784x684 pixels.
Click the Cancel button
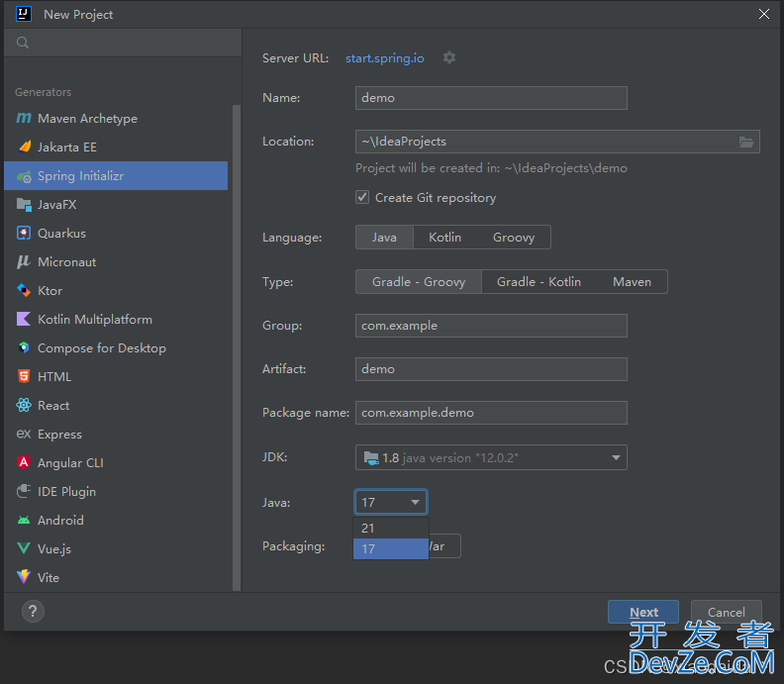pos(726,612)
